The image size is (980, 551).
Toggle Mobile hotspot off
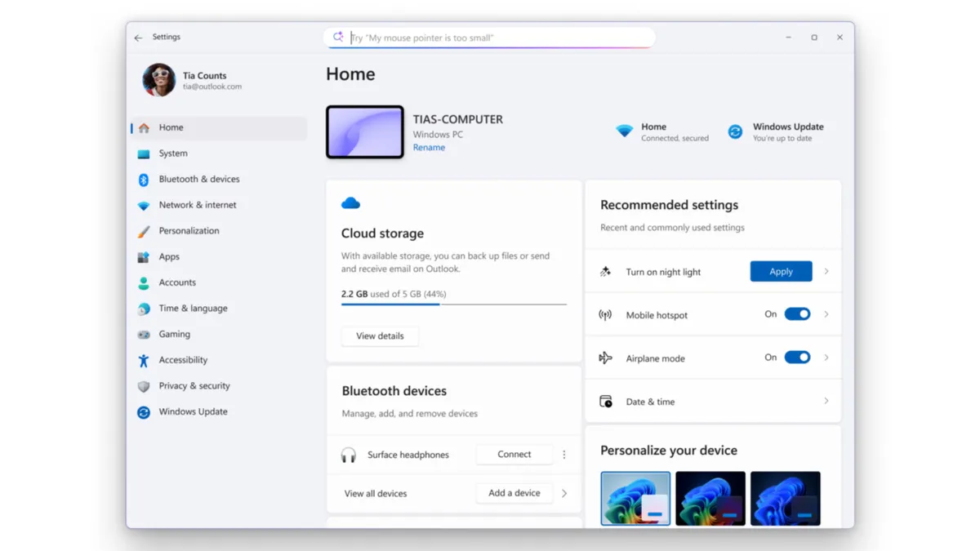point(797,313)
